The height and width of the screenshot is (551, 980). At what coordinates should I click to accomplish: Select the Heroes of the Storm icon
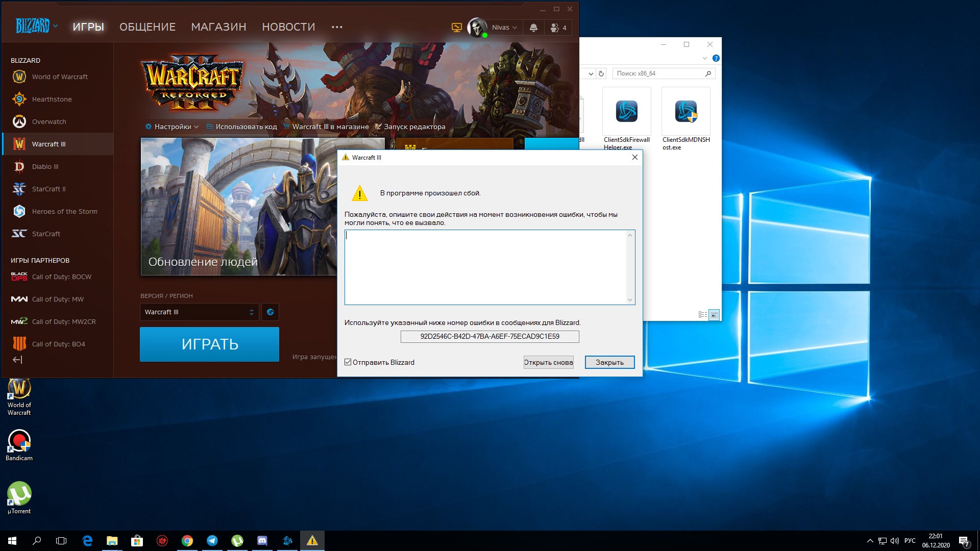point(19,211)
